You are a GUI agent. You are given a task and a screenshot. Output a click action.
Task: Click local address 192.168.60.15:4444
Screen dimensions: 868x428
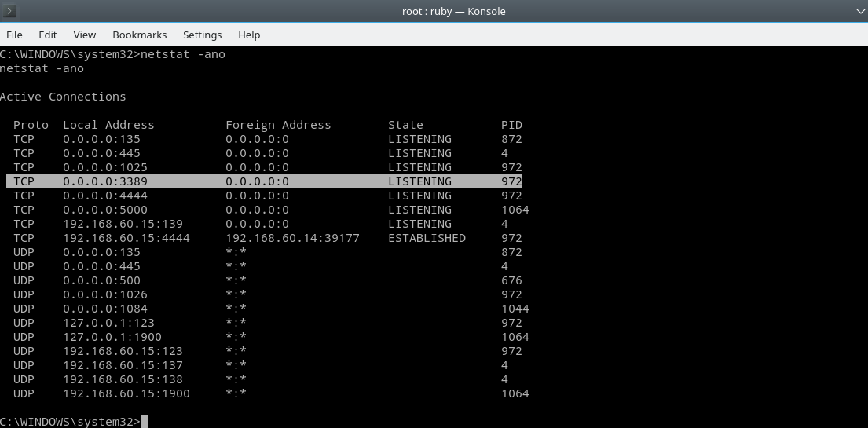pos(126,237)
